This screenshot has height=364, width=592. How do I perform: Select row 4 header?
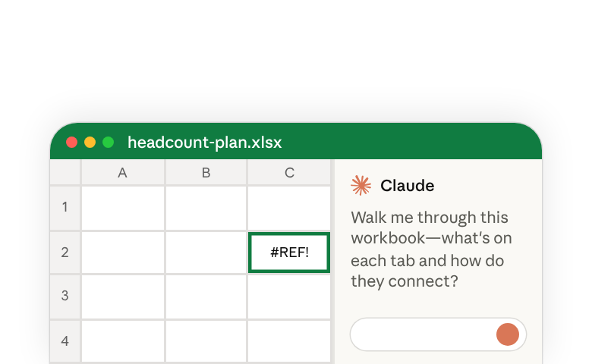[65, 341]
